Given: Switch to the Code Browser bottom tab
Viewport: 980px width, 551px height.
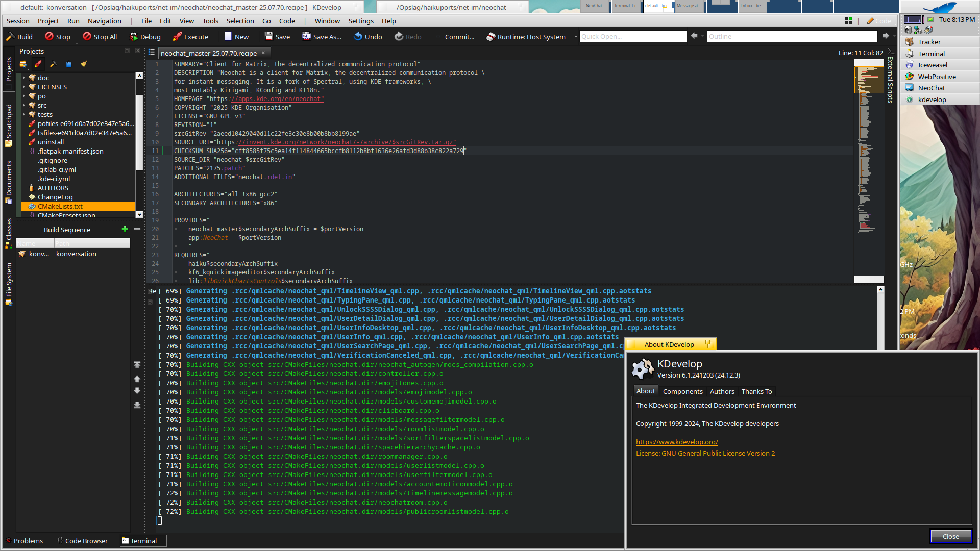Looking at the screenshot, I should (82, 541).
